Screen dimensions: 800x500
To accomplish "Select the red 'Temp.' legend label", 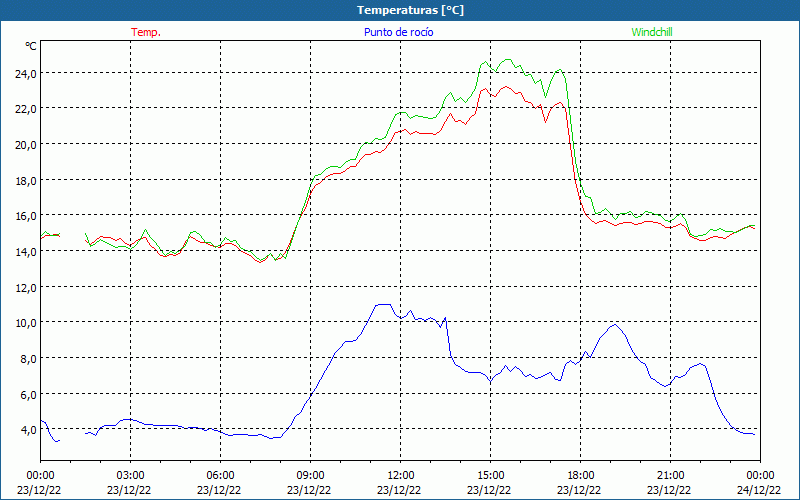I will point(146,32).
